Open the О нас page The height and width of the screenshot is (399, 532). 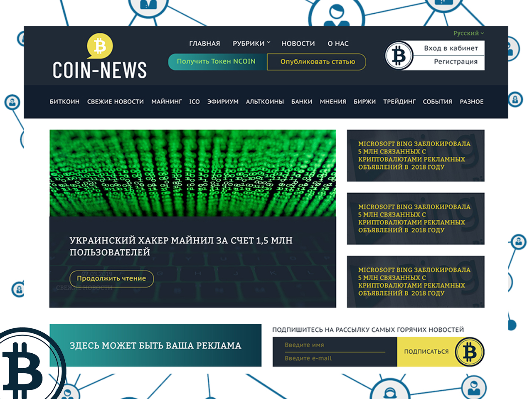338,43
